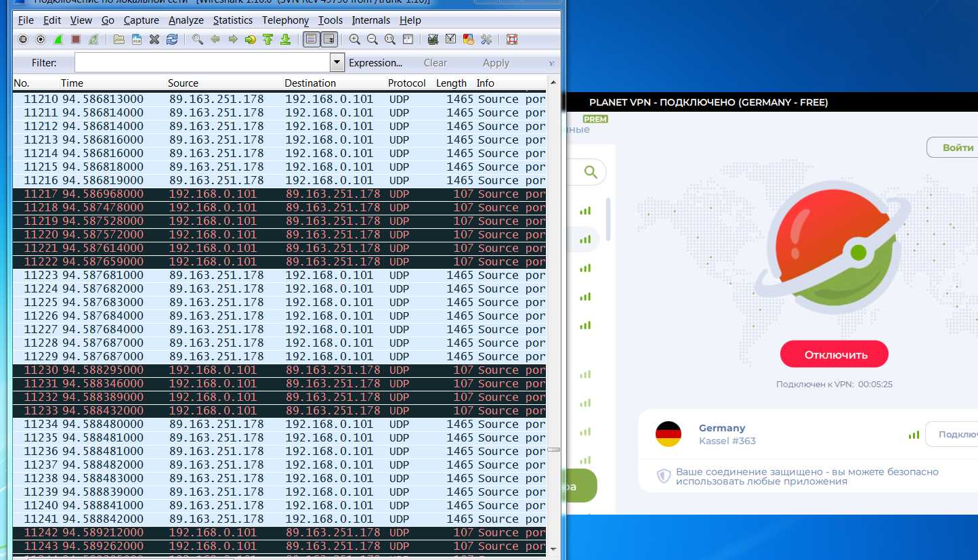Screen dimensions: 978x560
Task: Open the Telephony menu
Action: 285,20
